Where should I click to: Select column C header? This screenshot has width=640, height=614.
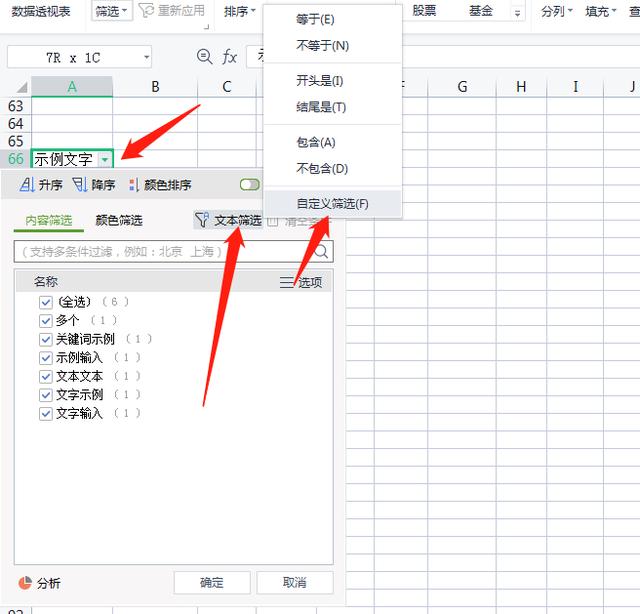(x=227, y=87)
